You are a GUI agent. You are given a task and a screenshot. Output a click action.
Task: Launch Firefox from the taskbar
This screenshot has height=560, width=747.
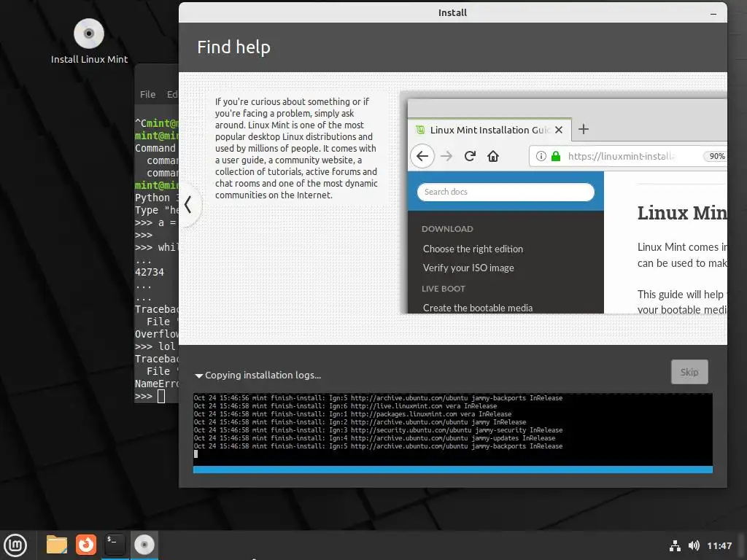[x=86, y=545]
